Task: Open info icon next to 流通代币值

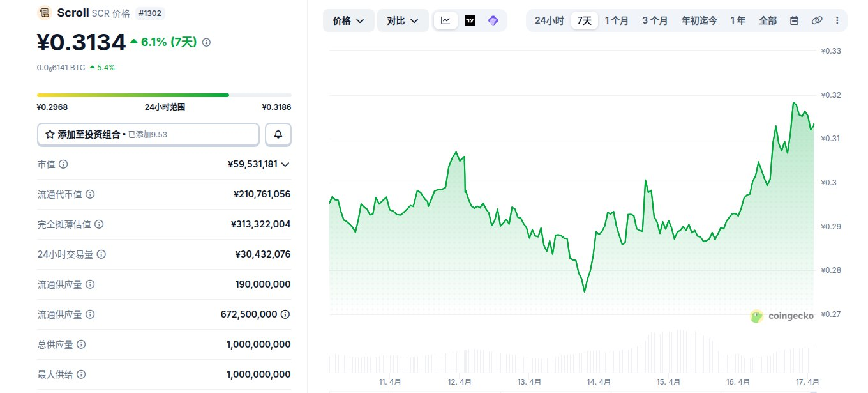Action: point(90,194)
